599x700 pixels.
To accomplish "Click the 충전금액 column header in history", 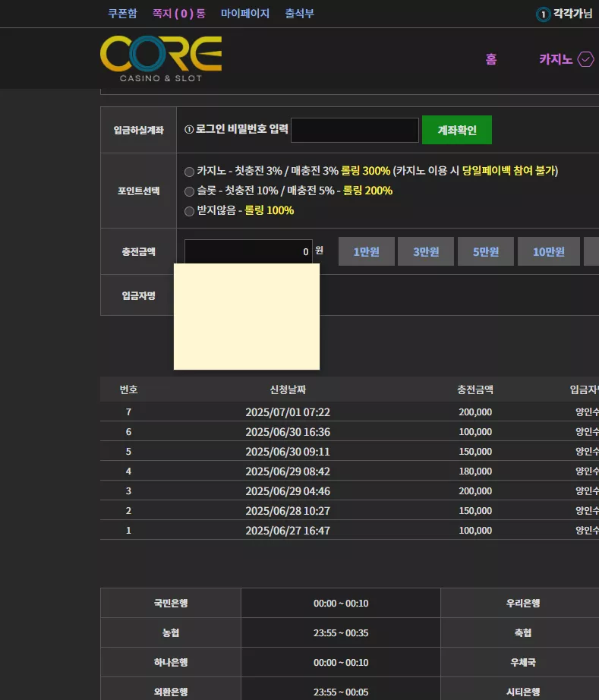I will click(x=475, y=389).
